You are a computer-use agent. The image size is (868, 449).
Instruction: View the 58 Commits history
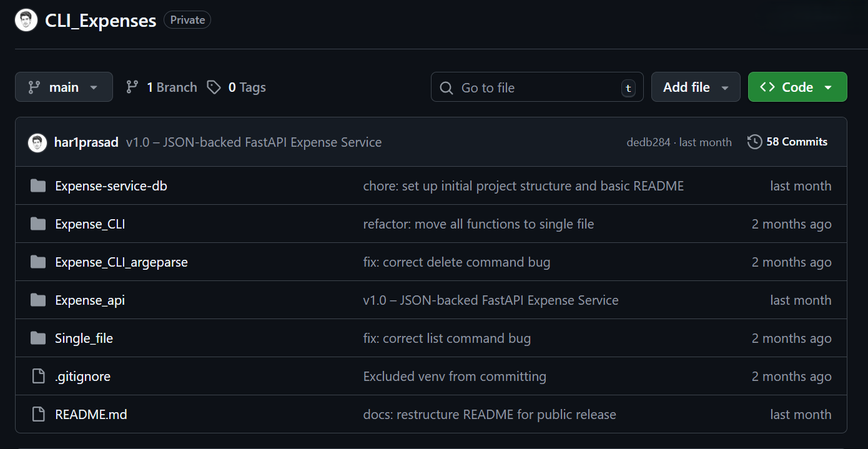pos(796,142)
